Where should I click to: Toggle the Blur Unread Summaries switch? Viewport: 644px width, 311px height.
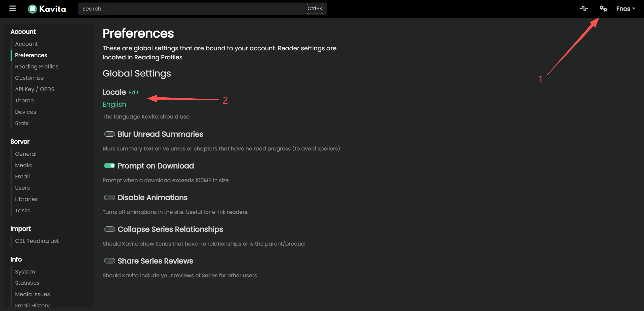(109, 134)
